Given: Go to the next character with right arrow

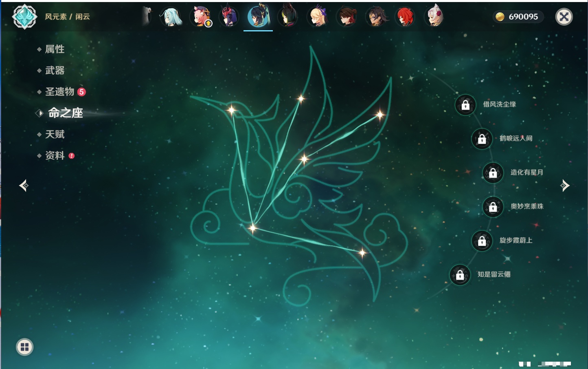Looking at the screenshot, I should [565, 186].
